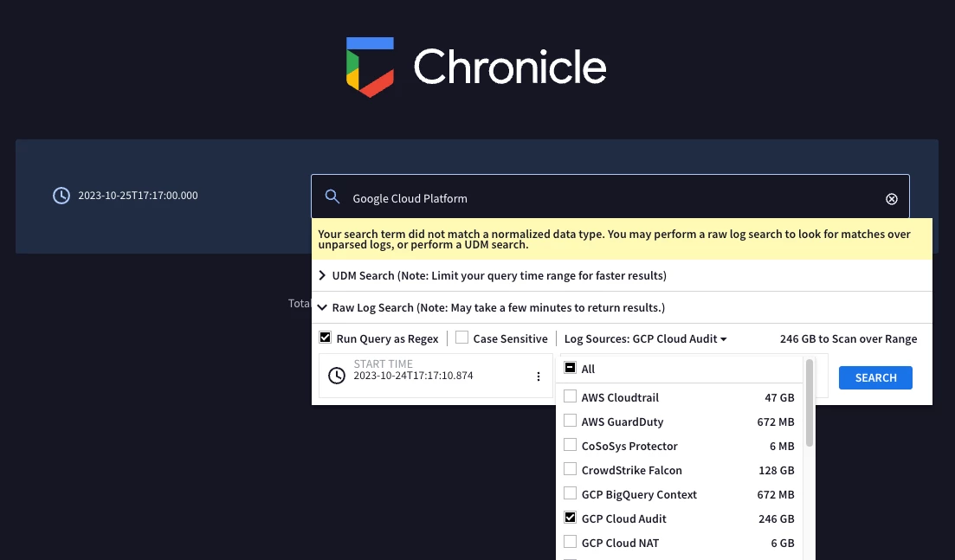This screenshot has height=560, width=955.
Task: Click the 246 GB size for GCP Cloud Audit
Action: (x=777, y=518)
